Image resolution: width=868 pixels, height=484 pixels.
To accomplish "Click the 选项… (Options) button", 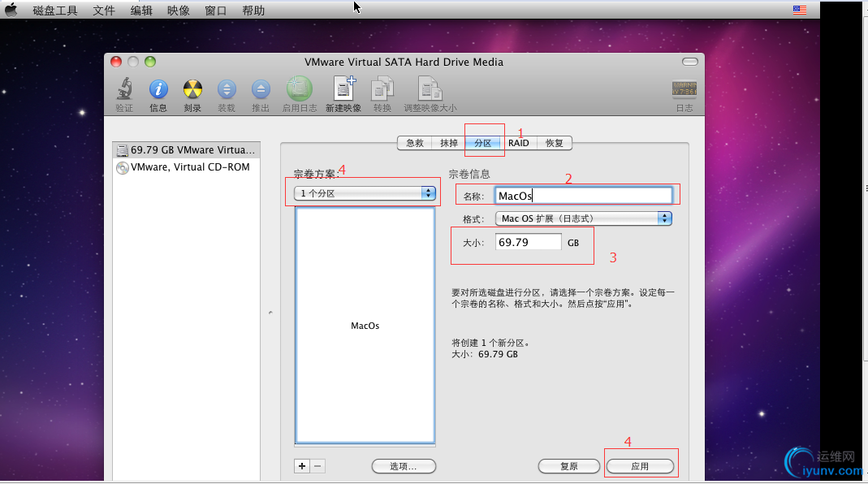I will (x=404, y=466).
